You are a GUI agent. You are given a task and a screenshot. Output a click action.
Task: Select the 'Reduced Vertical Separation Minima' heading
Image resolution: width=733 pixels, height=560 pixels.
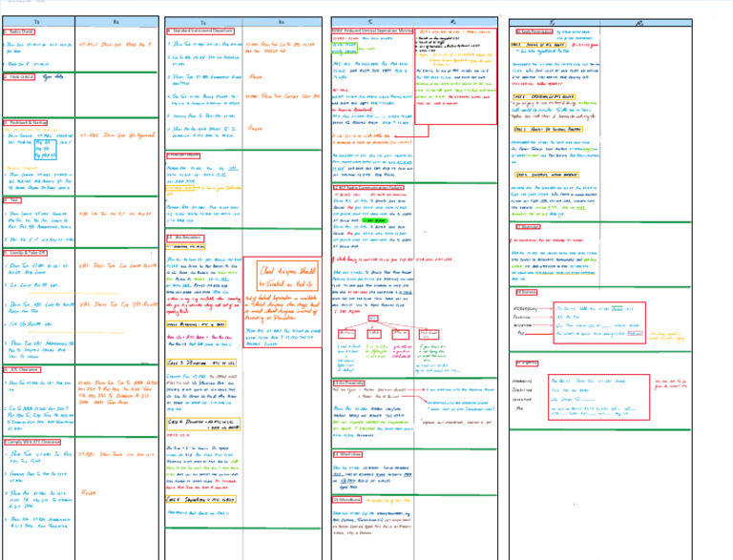[x=372, y=31]
